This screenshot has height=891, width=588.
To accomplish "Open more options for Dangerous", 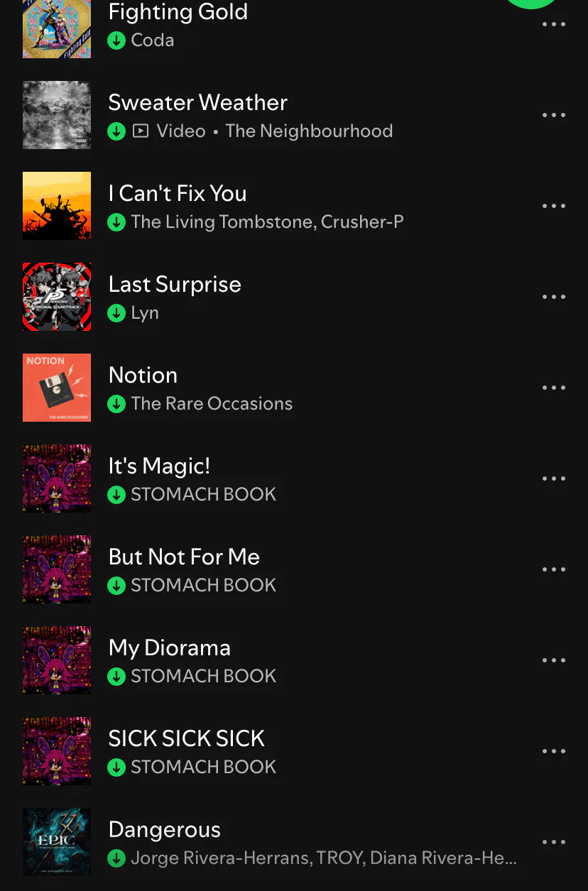I will (554, 842).
